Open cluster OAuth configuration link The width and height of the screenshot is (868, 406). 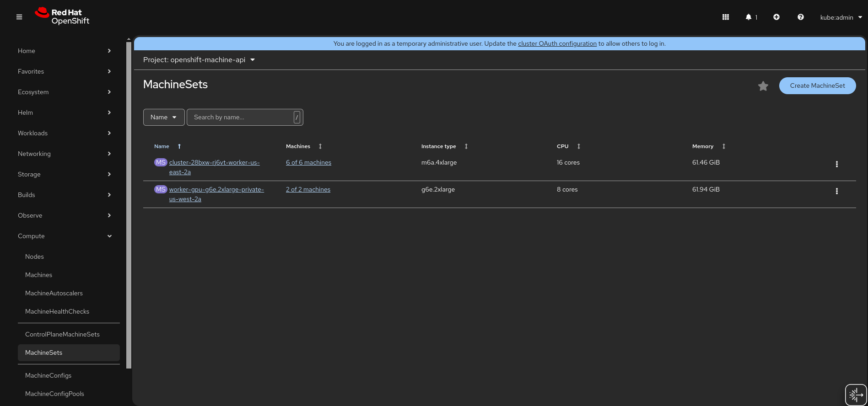coord(557,43)
